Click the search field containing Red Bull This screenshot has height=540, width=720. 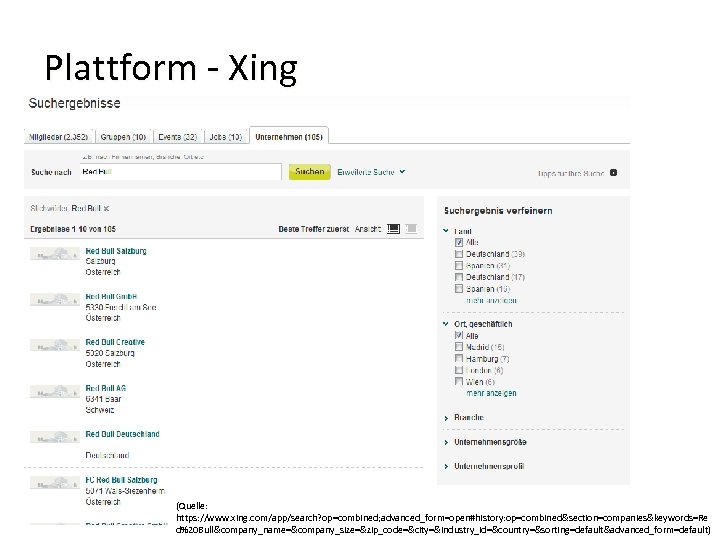(x=180, y=172)
